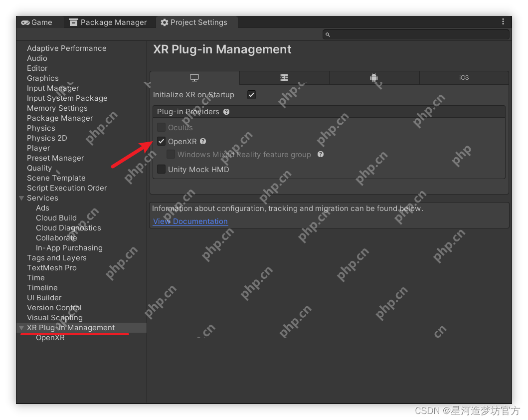Disable Initialize XR on Startup
Viewport: 528px width, 420px height.
(x=251, y=95)
